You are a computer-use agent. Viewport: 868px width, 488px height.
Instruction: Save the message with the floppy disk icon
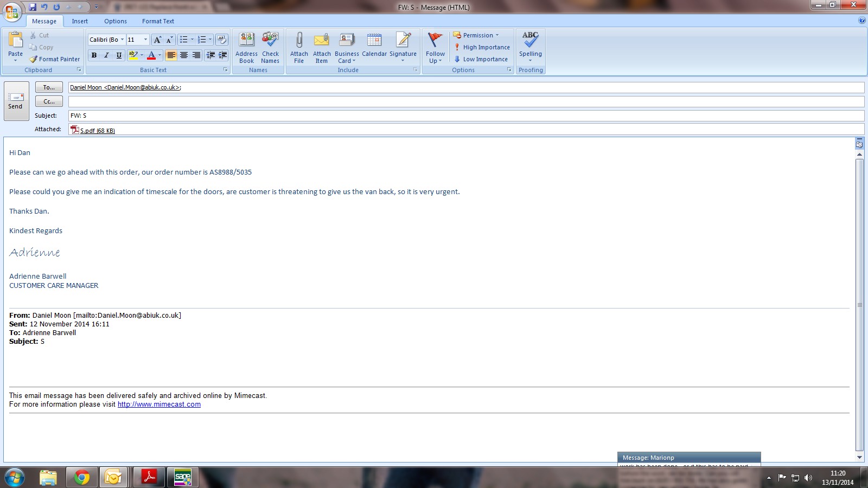point(33,7)
